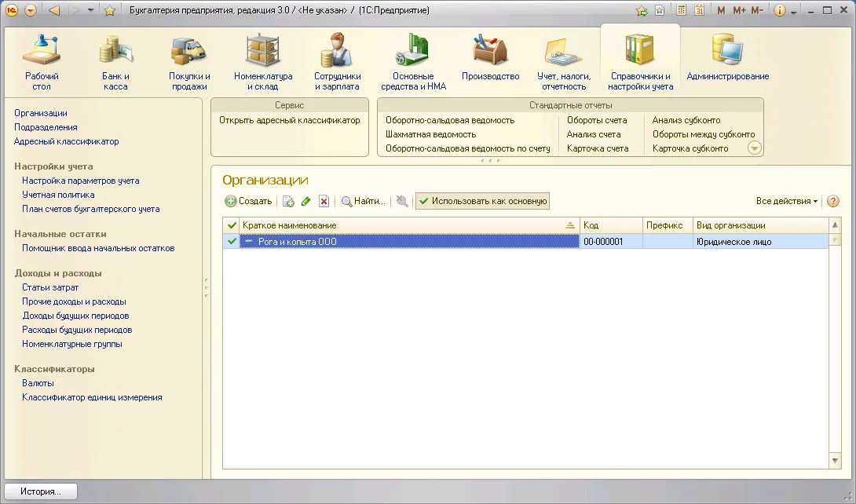The height and width of the screenshot is (504, 856).
Task: Toggle Использовать как основную button
Action: (483, 201)
